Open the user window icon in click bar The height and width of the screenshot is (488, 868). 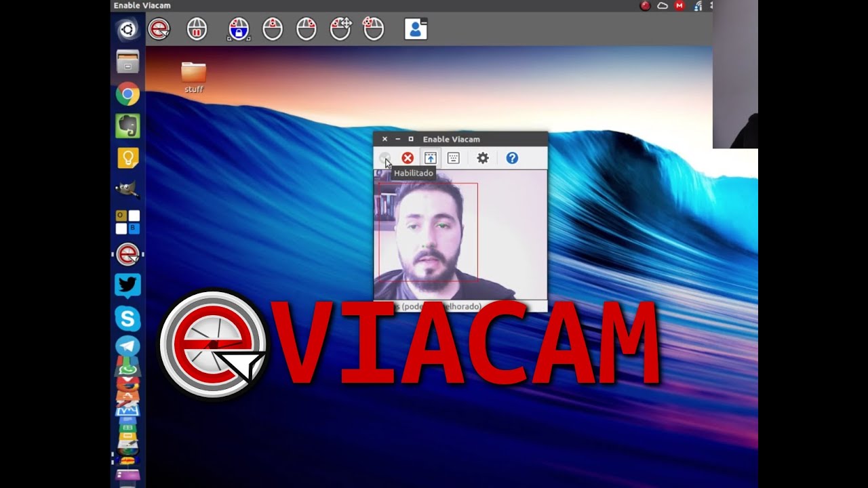(x=416, y=28)
